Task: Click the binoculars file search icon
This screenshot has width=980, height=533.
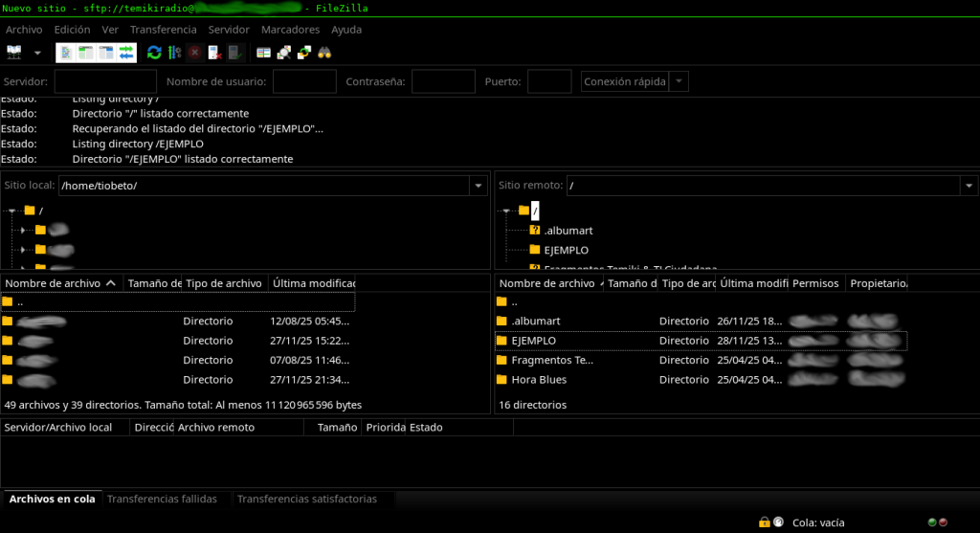Action: tap(324, 53)
